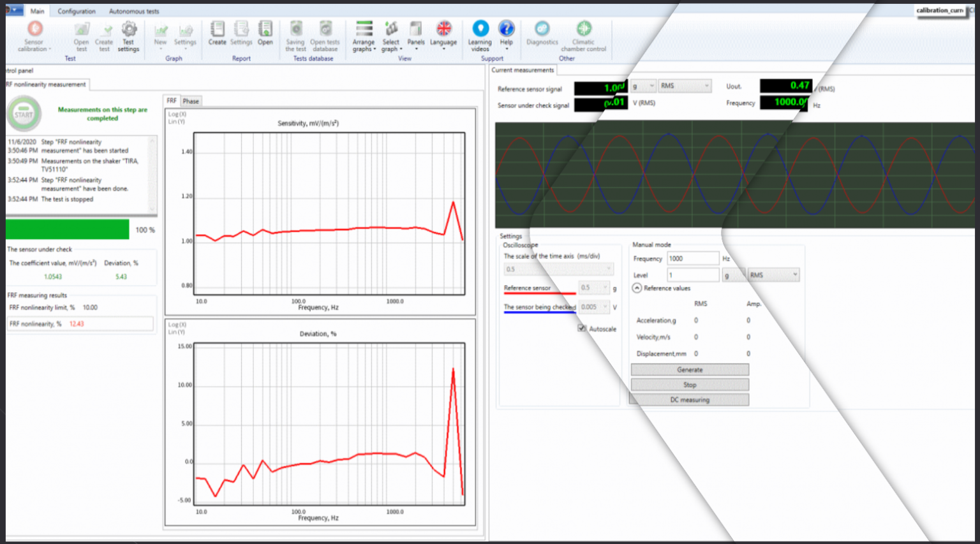Click the DC measuring button
The width and height of the screenshot is (980, 544).
(x=689, y=399)
